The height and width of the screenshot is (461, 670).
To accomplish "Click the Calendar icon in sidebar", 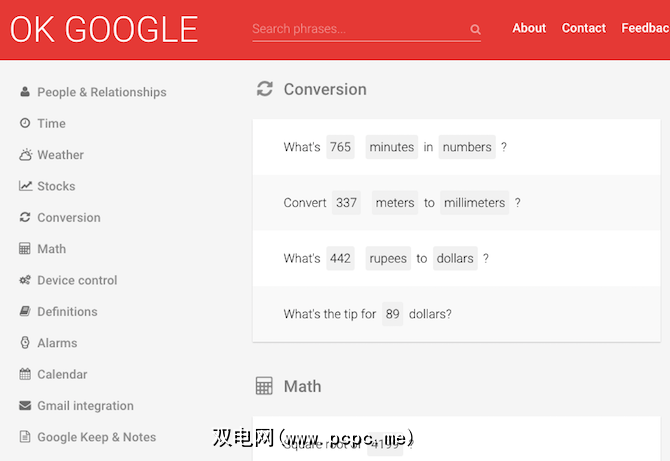I will click(x=25, y=374).
